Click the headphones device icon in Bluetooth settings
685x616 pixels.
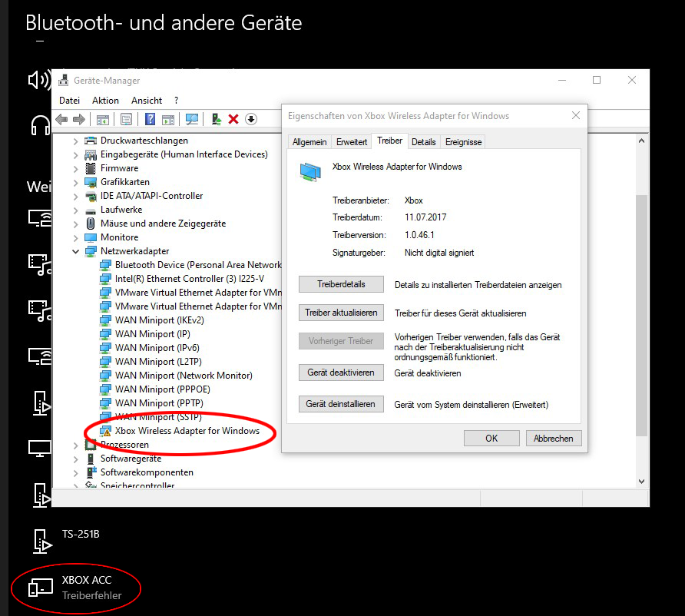click(x=40, y=125)
